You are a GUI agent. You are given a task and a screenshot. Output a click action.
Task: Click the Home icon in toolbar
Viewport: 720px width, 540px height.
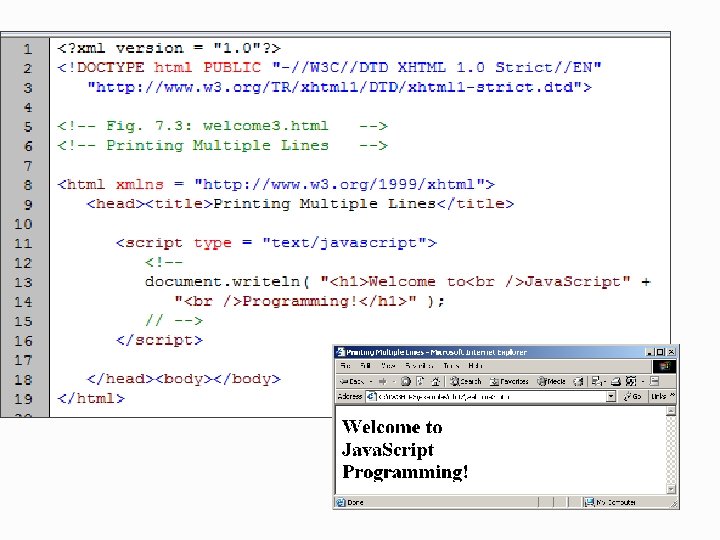click(436, 381)
